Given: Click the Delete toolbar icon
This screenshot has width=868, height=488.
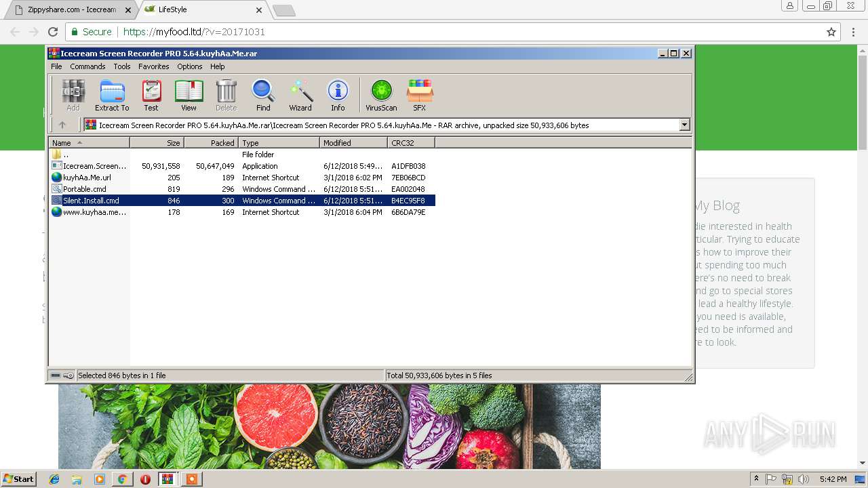Looking at the screenshot, I should pyautogui.click(x=226, y=96).
